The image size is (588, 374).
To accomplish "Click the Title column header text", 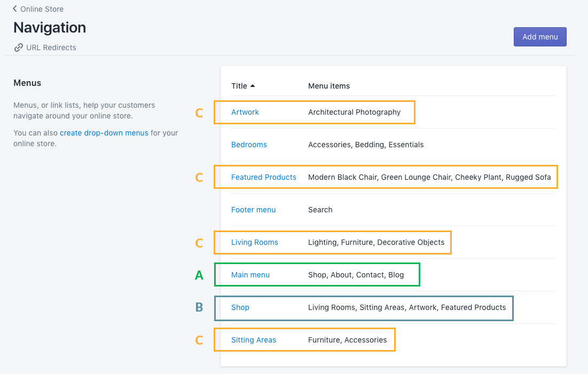I will pos(239,86).
